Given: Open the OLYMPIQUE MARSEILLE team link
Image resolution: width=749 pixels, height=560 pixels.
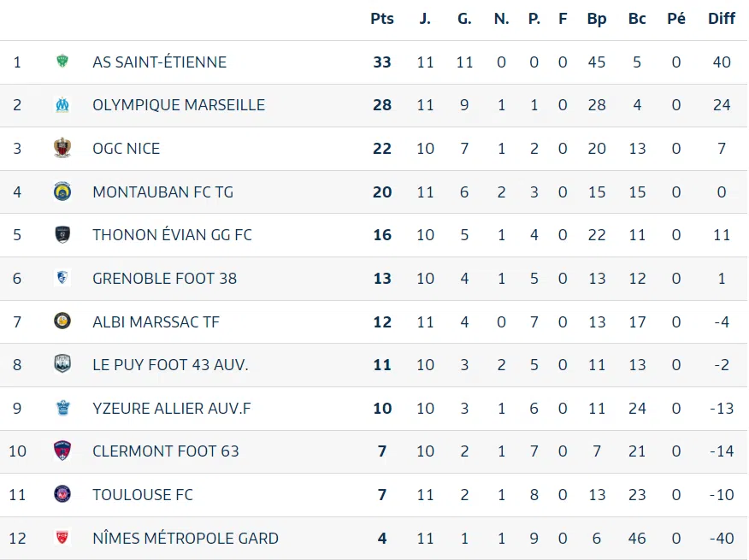Looking at the screenshot, I should [x=179, y=105].
